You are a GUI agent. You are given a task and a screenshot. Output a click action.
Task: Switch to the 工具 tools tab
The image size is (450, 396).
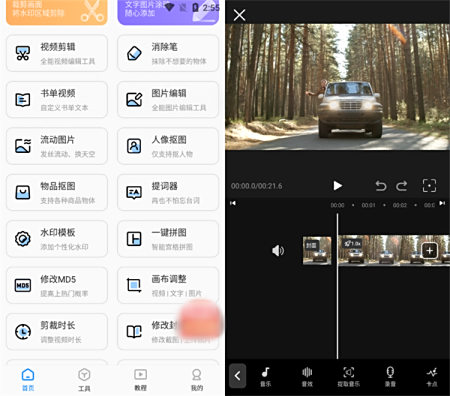click(84, 380)
